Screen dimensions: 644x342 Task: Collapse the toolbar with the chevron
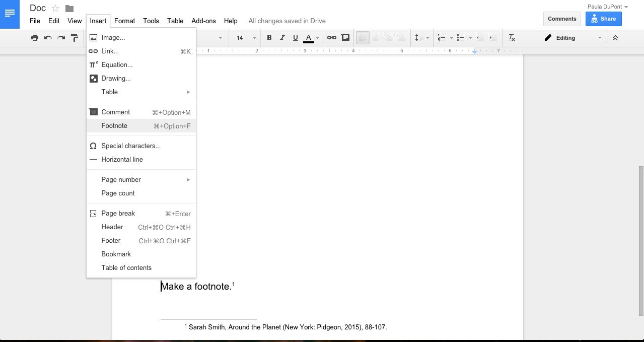[615, 37]
